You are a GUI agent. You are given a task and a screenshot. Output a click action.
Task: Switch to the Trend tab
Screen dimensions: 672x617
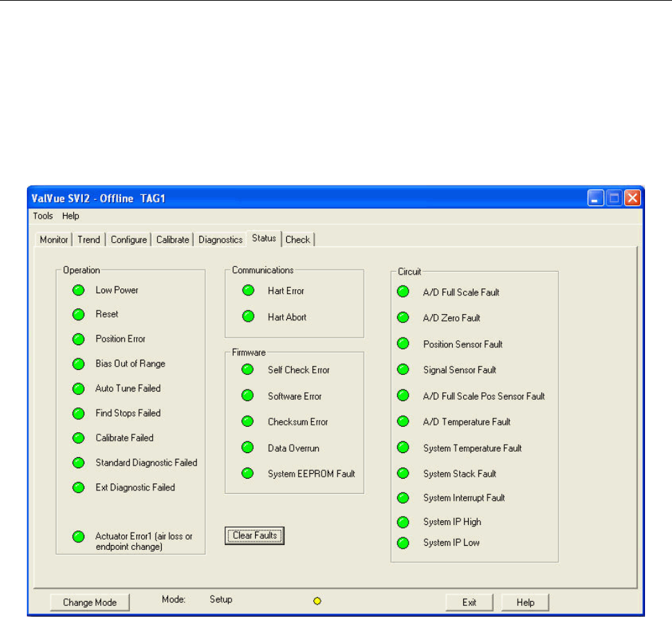[88, 240]
